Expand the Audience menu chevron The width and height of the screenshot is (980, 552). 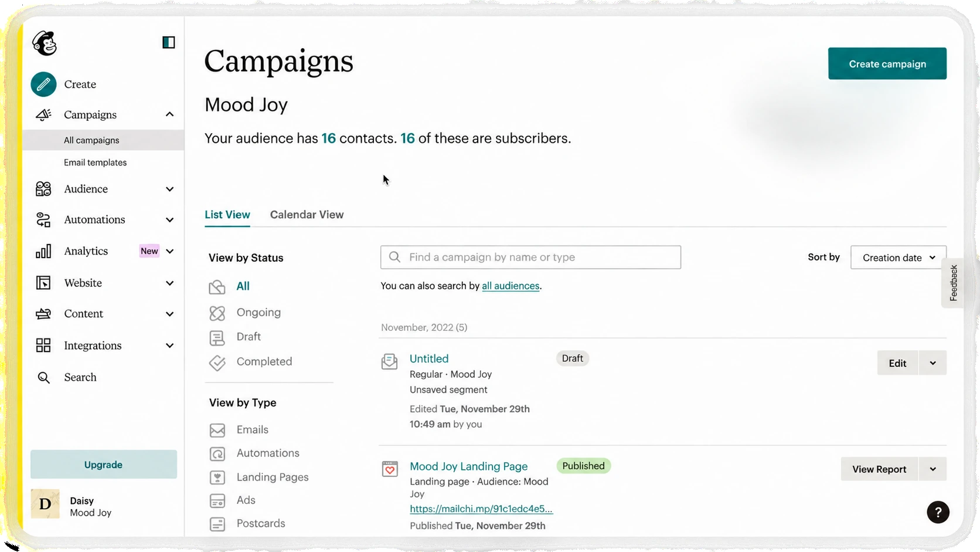point(169,189)
